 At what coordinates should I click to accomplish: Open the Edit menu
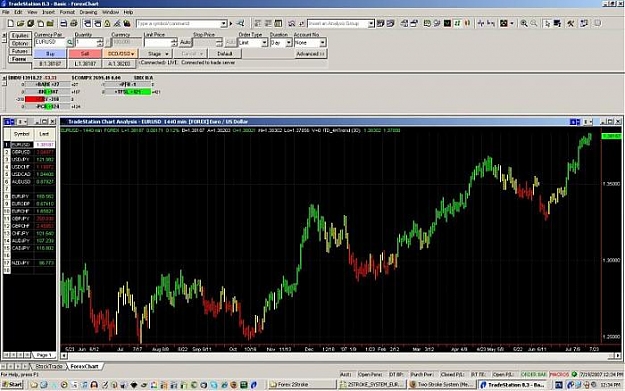pyautogui.click(x=18, y=12)
